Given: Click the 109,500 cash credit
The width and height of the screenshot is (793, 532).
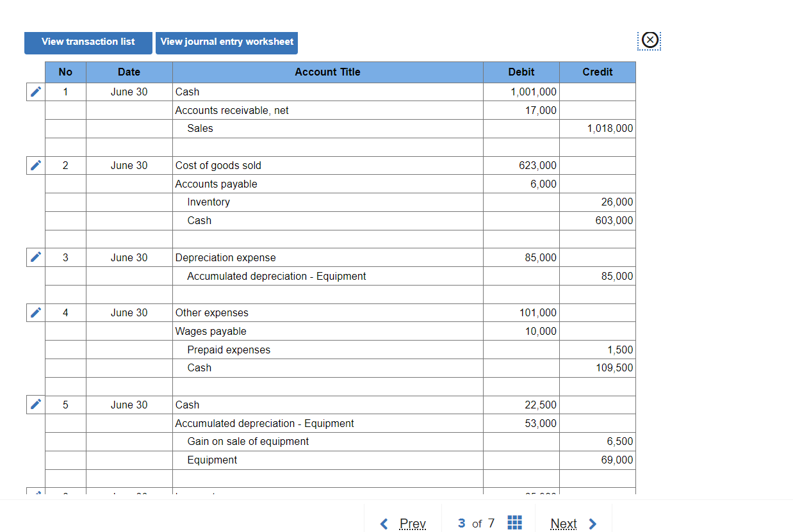Looking at the screenshot, I should [x=614, y=368].
